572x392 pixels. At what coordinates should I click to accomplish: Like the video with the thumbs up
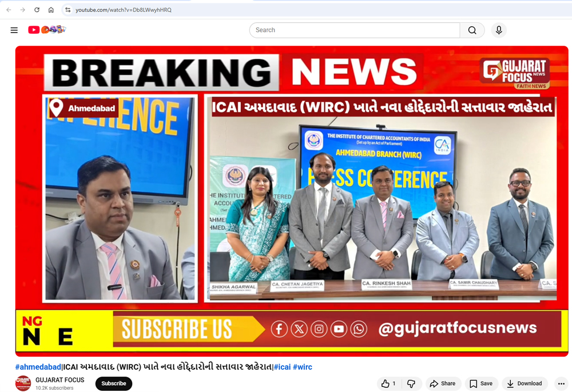[x=390, y=384]
